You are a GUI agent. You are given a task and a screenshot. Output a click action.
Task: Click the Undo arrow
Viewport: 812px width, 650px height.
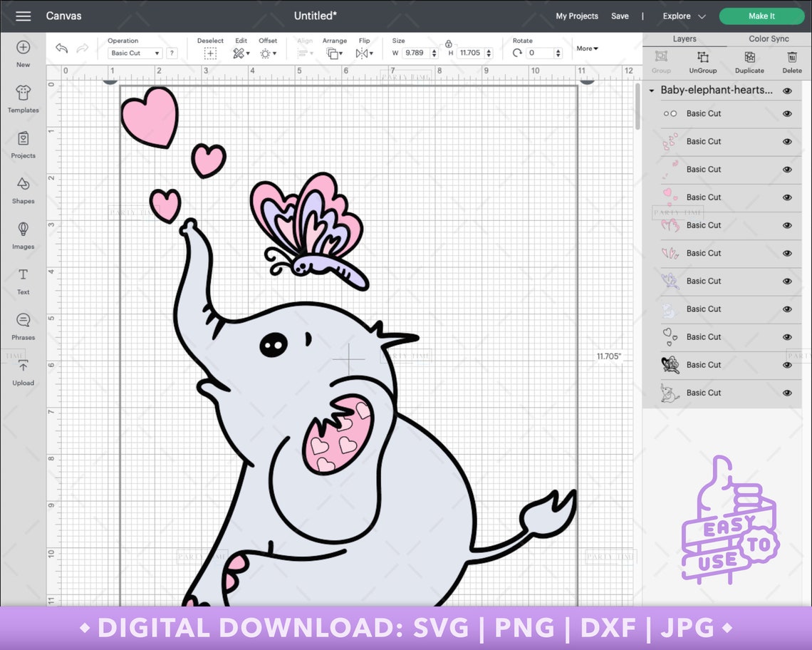[61, 48]
